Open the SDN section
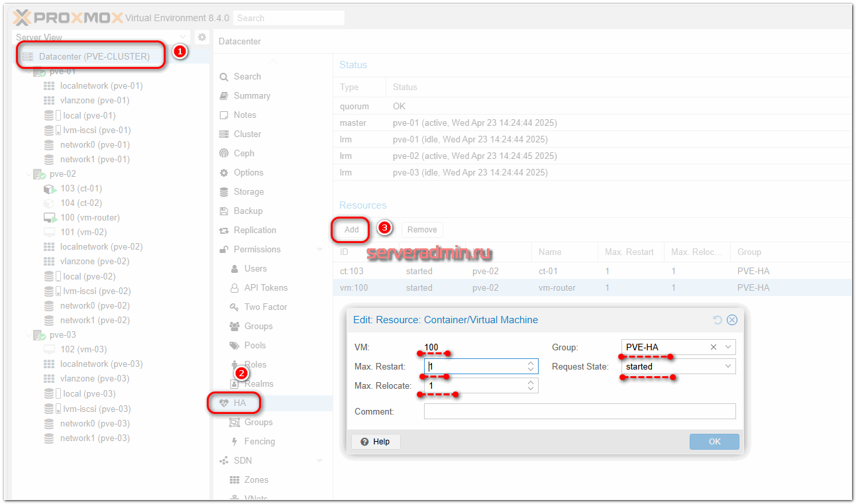 click(242, 460)
